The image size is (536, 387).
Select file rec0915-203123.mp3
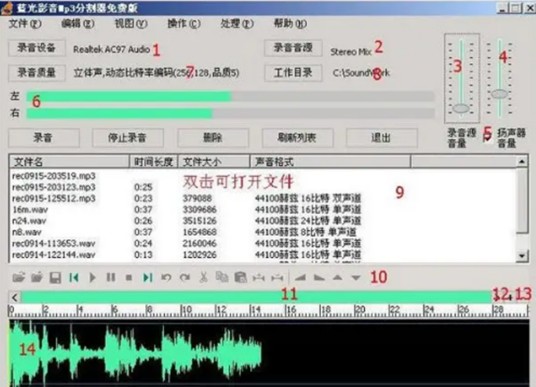[x=54, y=187]
